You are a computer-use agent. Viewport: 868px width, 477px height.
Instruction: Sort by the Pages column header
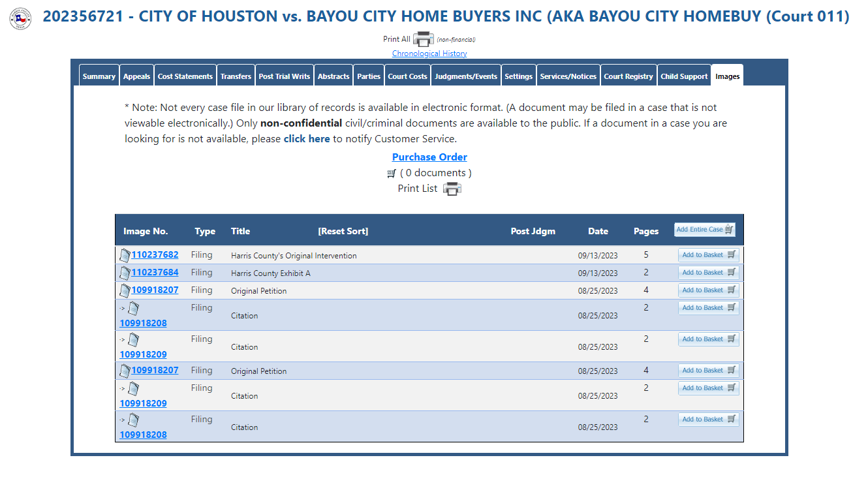(x=646, y=231)
